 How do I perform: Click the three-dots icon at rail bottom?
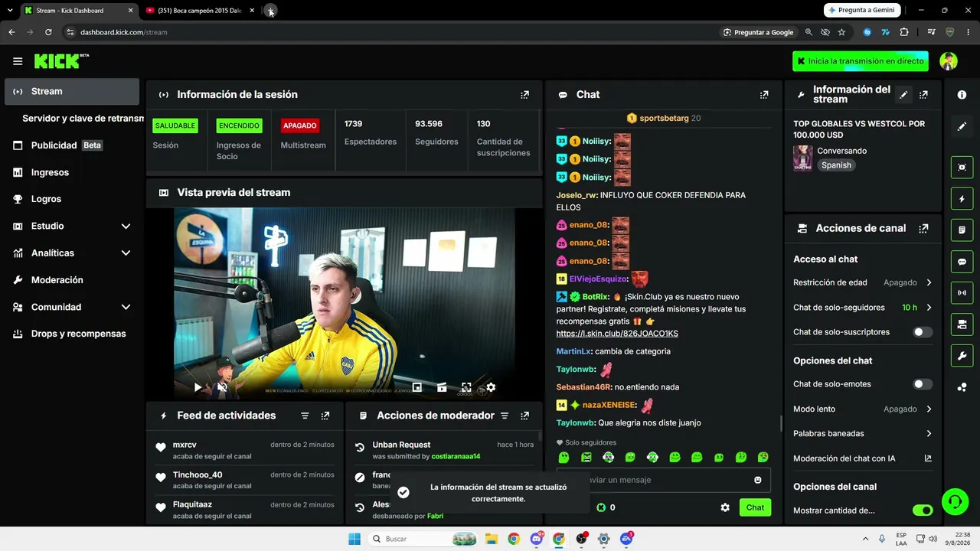(962, 387)
